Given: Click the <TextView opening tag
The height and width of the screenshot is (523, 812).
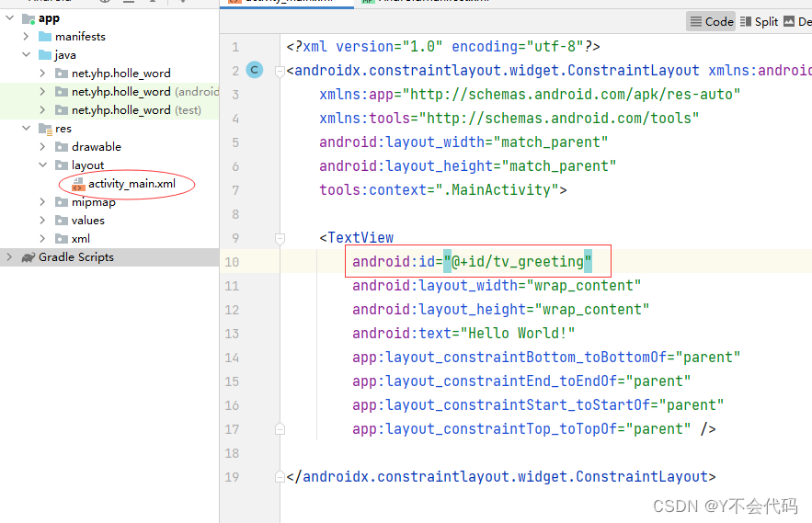Looking at the screenshot, I should (356, 238).
